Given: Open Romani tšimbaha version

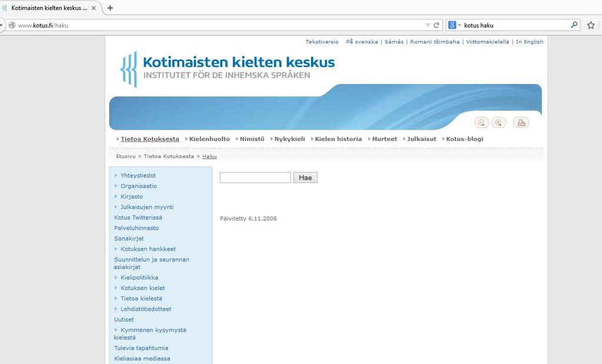Looking at the screenshot, I should click(x=434, y=42).
